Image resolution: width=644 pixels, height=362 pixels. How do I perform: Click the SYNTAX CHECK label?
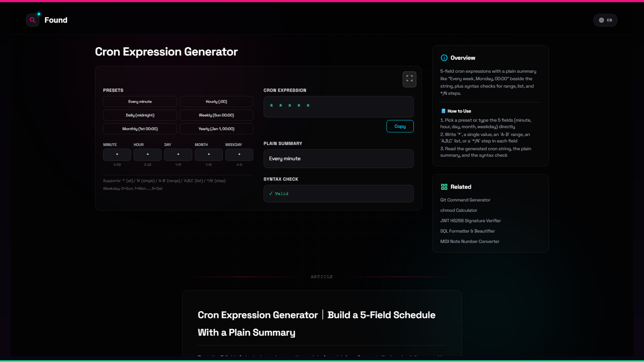(x=281, y=179)
